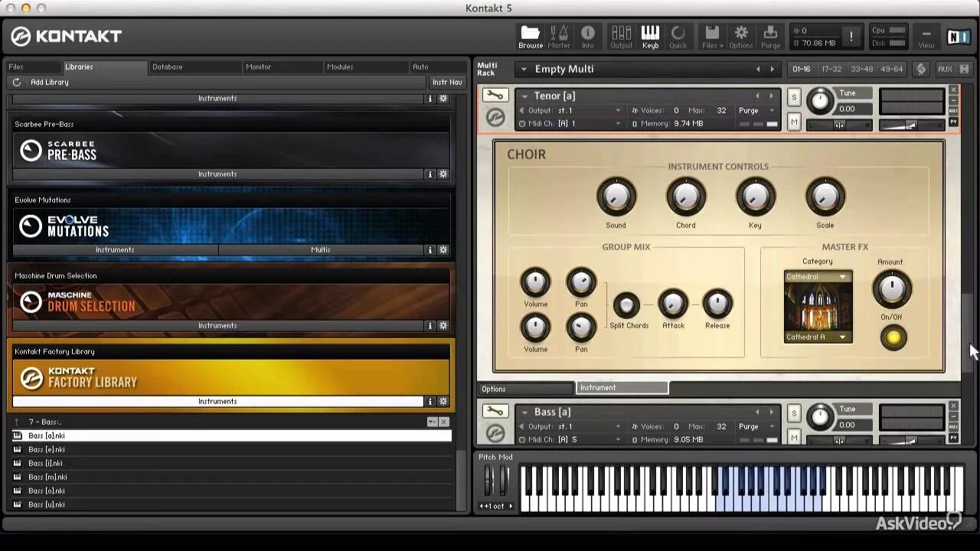The height and width of the screenshot is (551, 980).
Task: Click the Instr Nav button
Action: (x=447, y=82)
